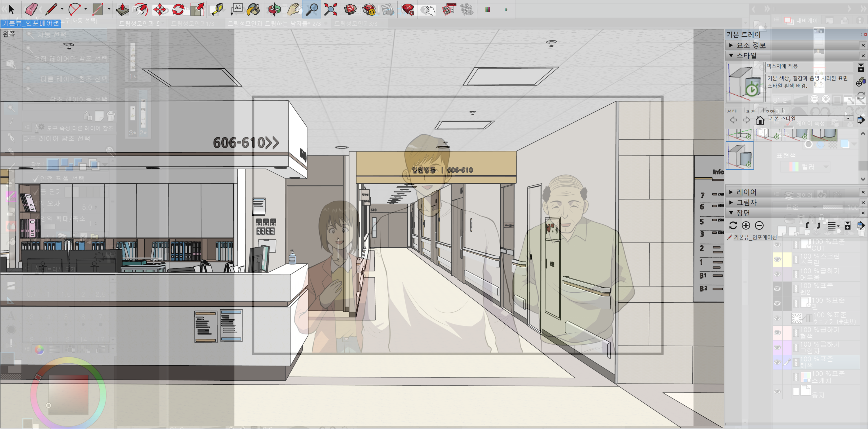
Task: Open the 드림하는 남자들 2/3 document tab
Action: pyautogui.click(x=274, y=24)
